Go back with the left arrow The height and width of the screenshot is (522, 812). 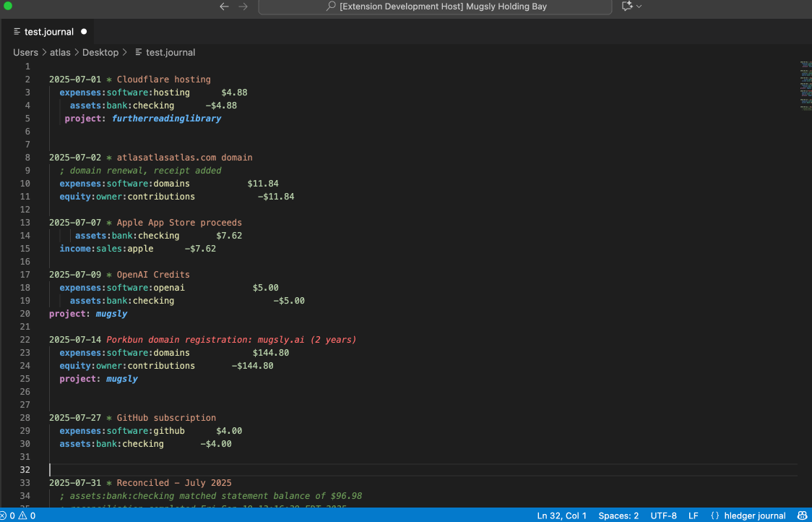[224, 7]
